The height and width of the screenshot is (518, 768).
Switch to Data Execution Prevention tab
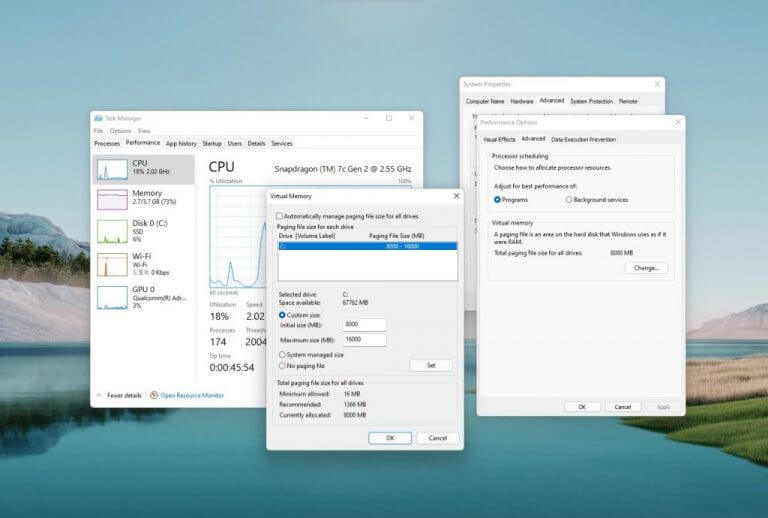pos(583,140)
